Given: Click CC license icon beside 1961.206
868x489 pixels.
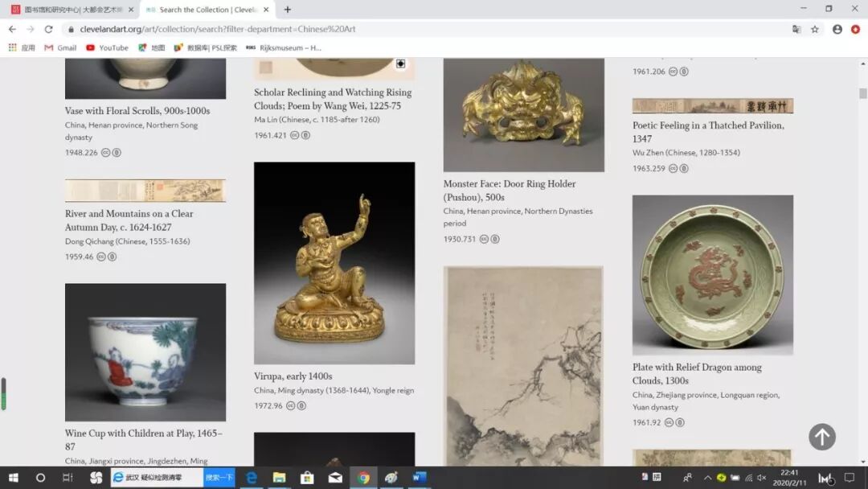Looking at the screenshot, I should point(674,72).
